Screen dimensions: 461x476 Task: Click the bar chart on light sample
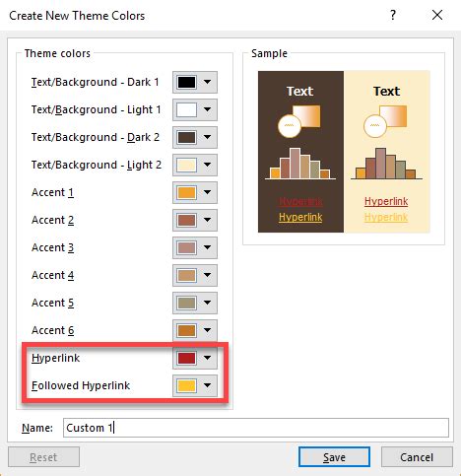[386, 164]
